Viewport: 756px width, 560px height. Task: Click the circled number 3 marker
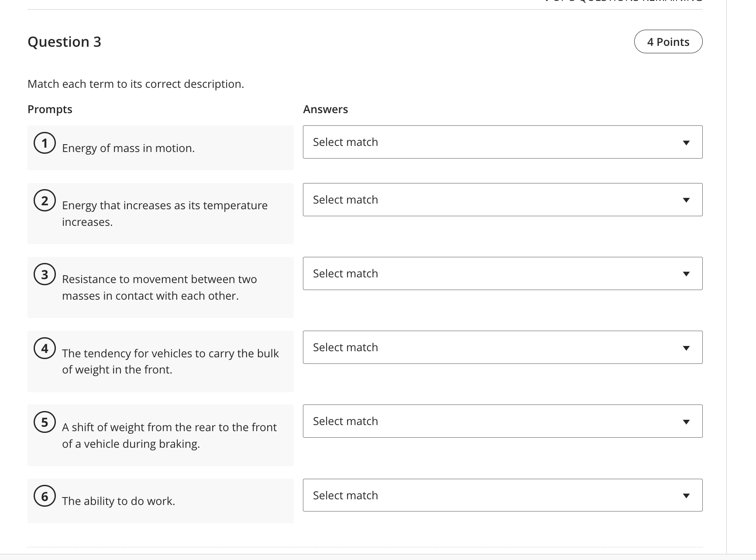[x=45, y=274]
